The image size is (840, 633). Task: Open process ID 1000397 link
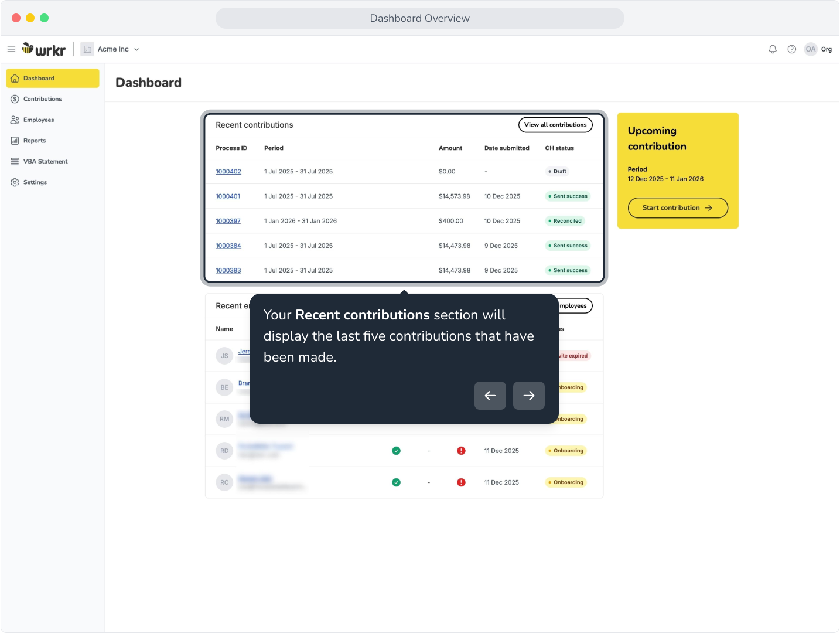click(228, 221)
